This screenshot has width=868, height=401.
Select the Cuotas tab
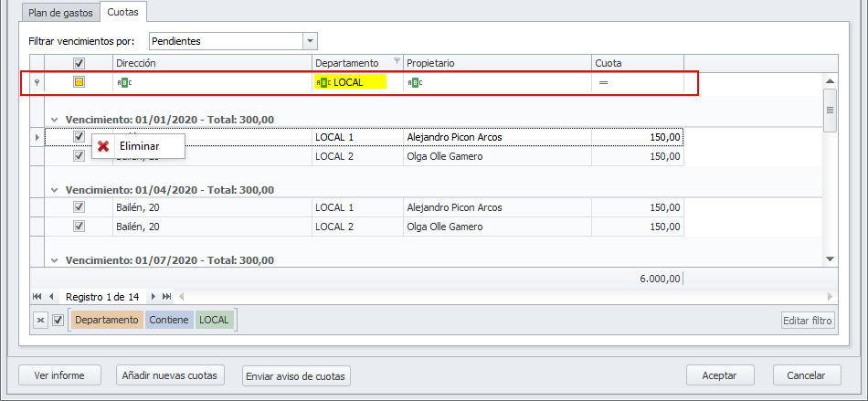(x=123, y=12)
